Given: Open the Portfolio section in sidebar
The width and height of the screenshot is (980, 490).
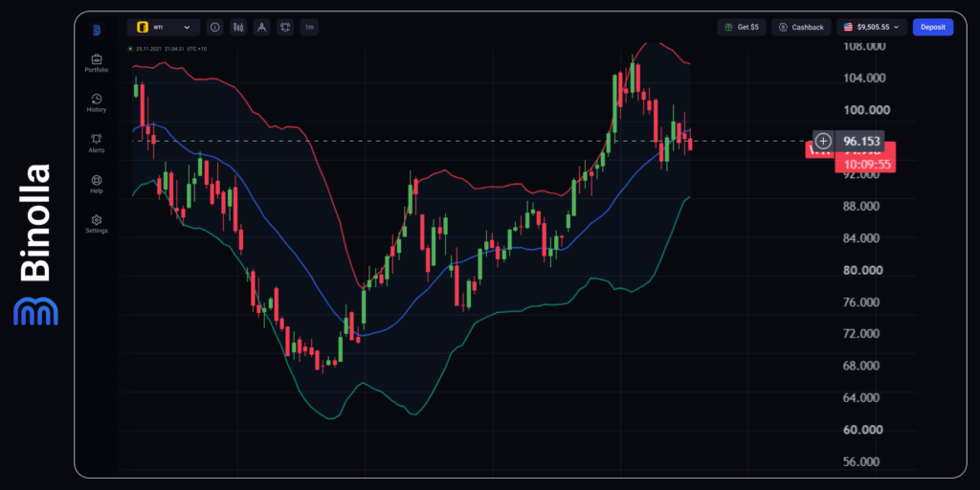Looking at the screenshot, I should tap(97, 63).
